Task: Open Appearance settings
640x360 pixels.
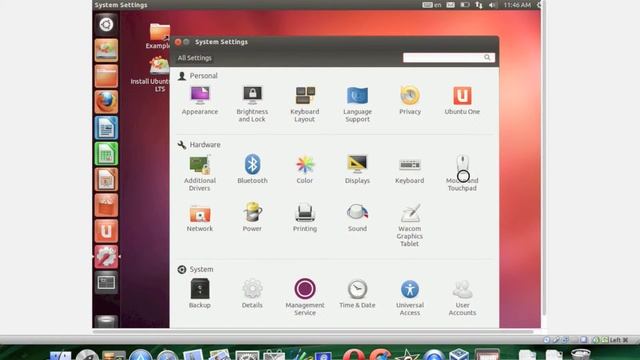Action: [200, 101]
